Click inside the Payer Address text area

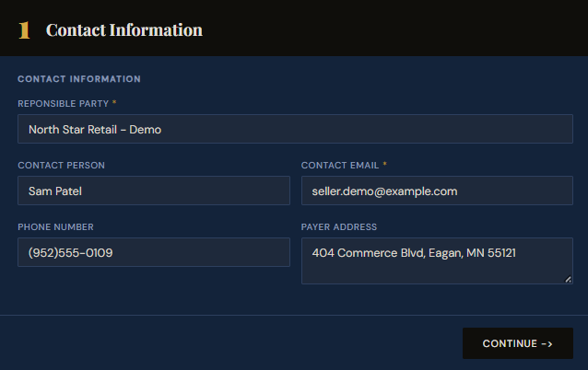pyautogui.click(x=437, y=260)
